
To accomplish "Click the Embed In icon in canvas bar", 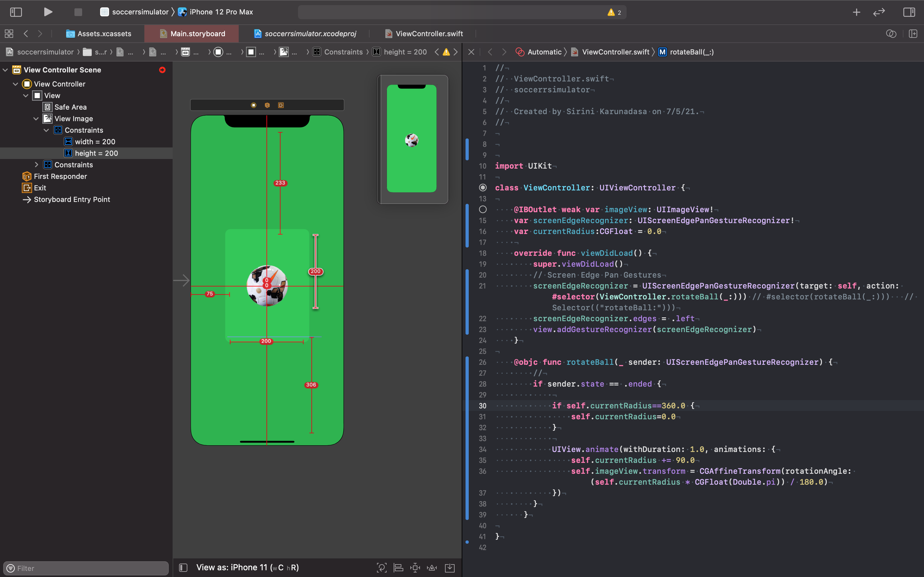I will (450, 567).
